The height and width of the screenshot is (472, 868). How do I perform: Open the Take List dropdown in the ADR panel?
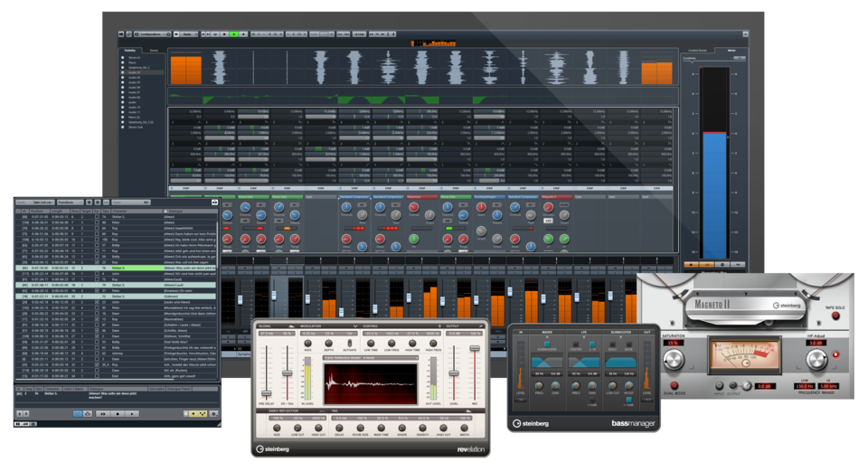click(x=35, y=203)
